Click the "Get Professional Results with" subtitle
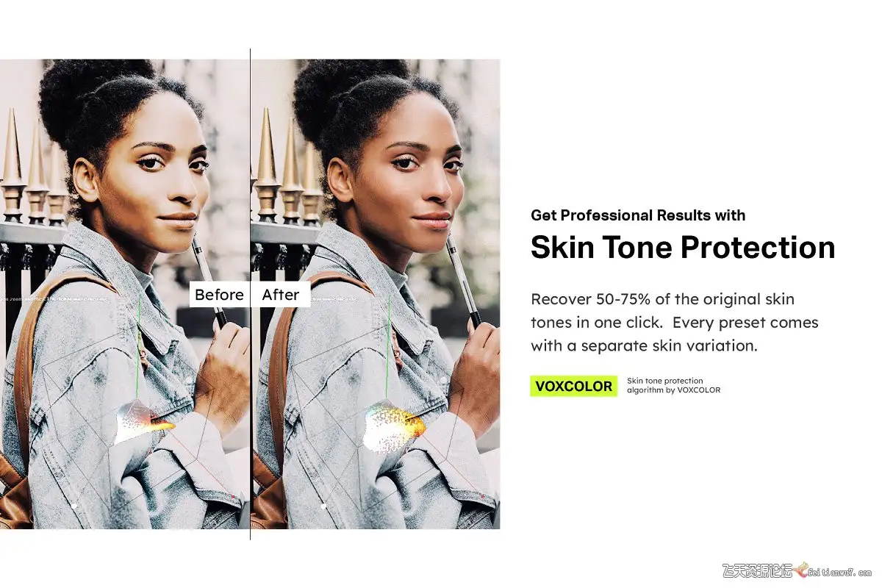The image size is (882, 588). tap(638, 215)
